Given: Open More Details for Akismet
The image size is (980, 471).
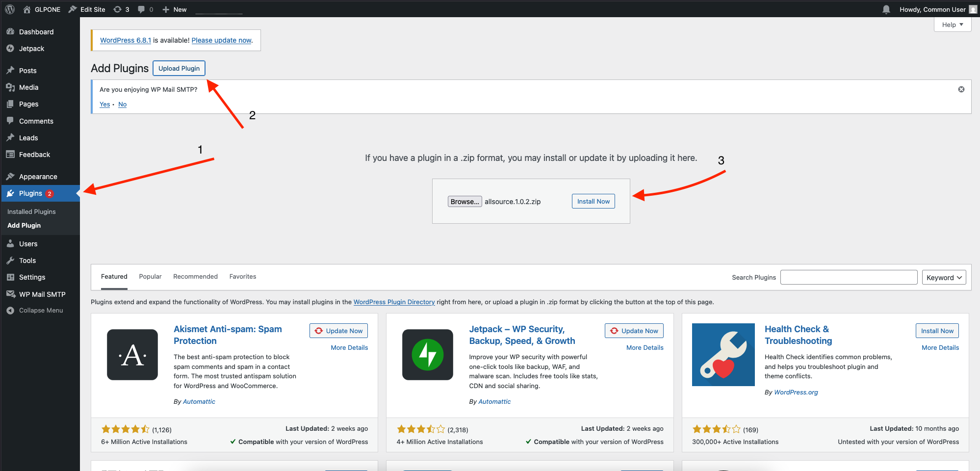Looking at the screenshot, I should [349, 347].
